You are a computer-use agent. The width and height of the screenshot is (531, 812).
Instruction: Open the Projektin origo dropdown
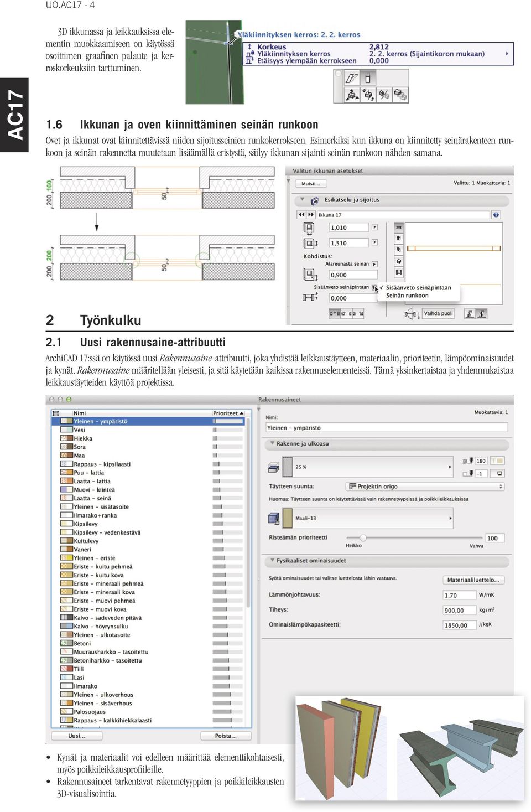(x=425, y=487)
